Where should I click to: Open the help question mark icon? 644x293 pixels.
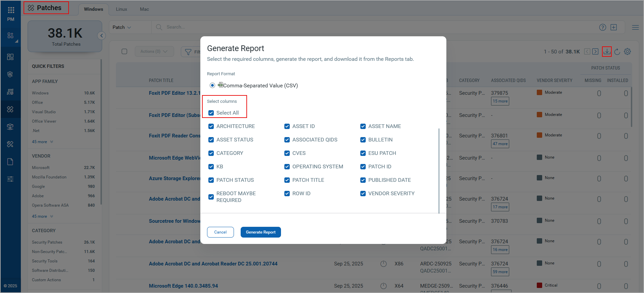tap(602, 27)
